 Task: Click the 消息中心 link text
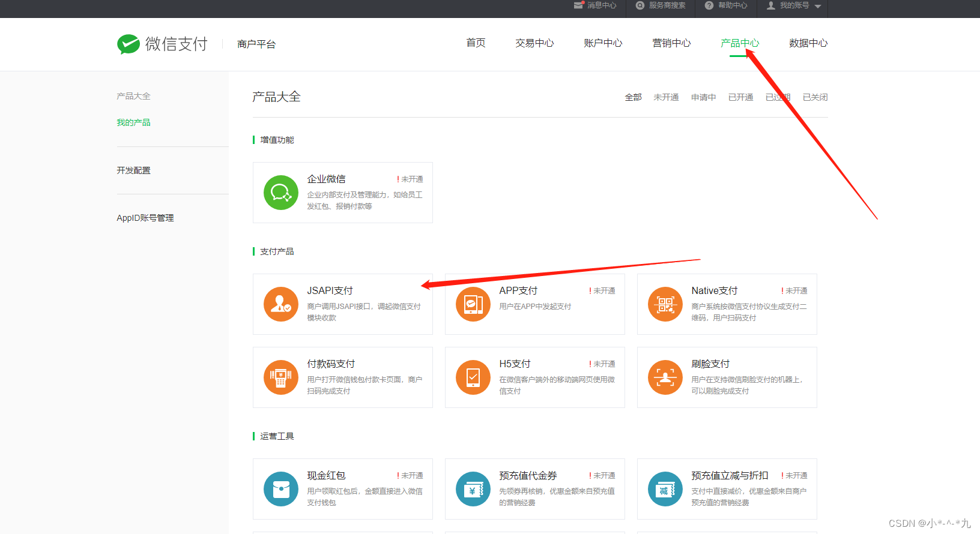click(602, 5)
